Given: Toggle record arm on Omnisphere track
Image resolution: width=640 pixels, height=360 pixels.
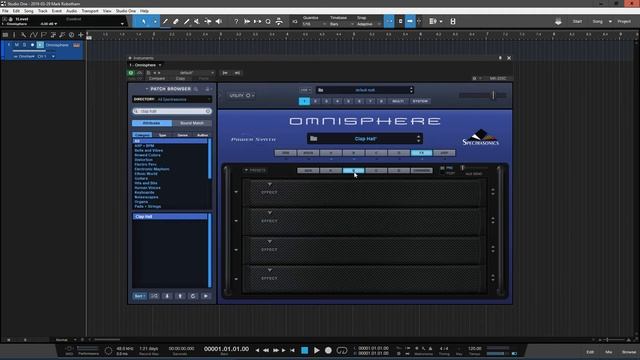Looking at the screenshot, I should tap(32, 45).
